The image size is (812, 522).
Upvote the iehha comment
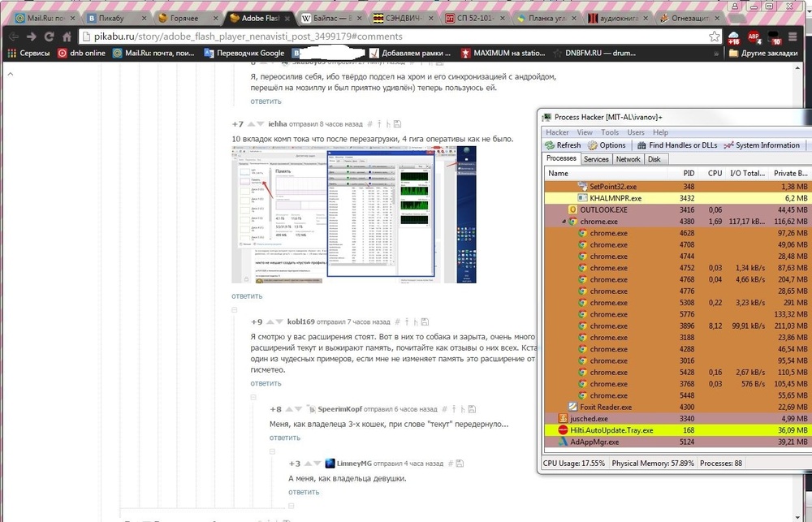pos(251,123)
